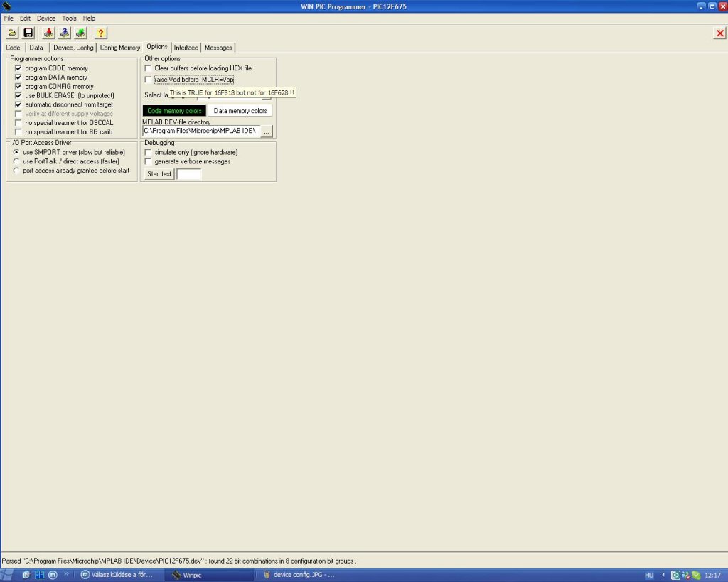The height and width of the screenshot is (582, 728).
Task: Open the File menu
Action: [x=9, y=18]
